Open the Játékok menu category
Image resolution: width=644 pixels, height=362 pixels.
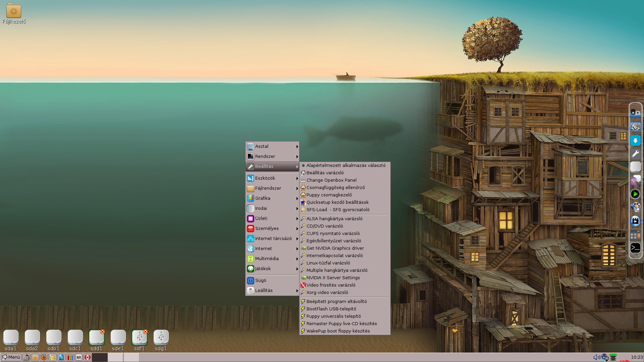click(x=272, y=269)
